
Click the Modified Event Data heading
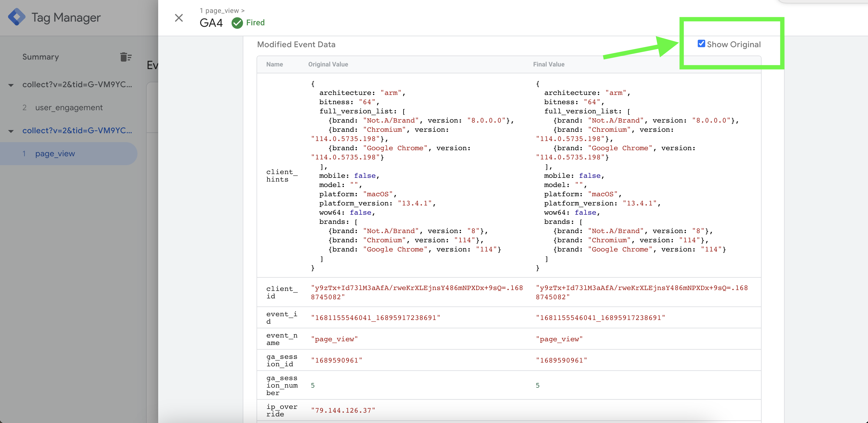296,45
